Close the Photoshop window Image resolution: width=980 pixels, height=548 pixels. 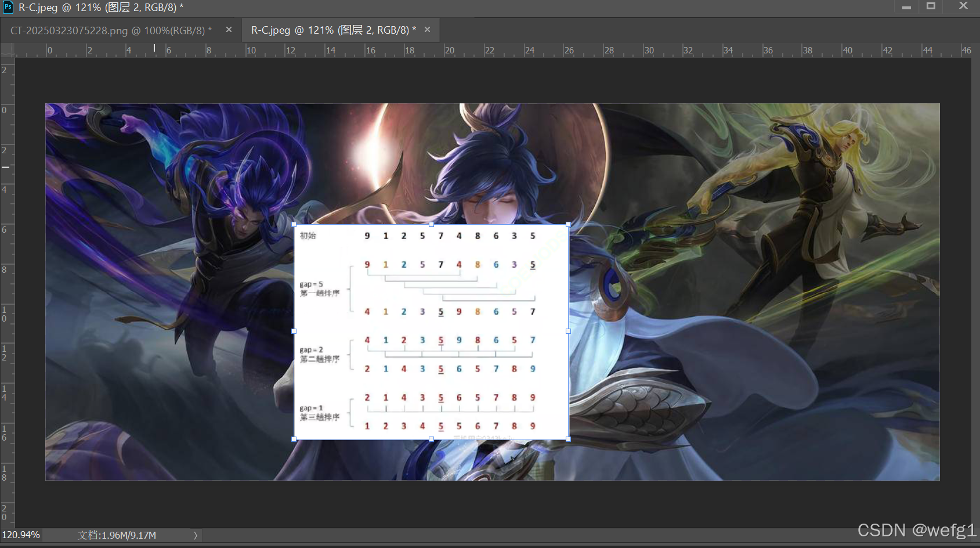pos(963,6)
